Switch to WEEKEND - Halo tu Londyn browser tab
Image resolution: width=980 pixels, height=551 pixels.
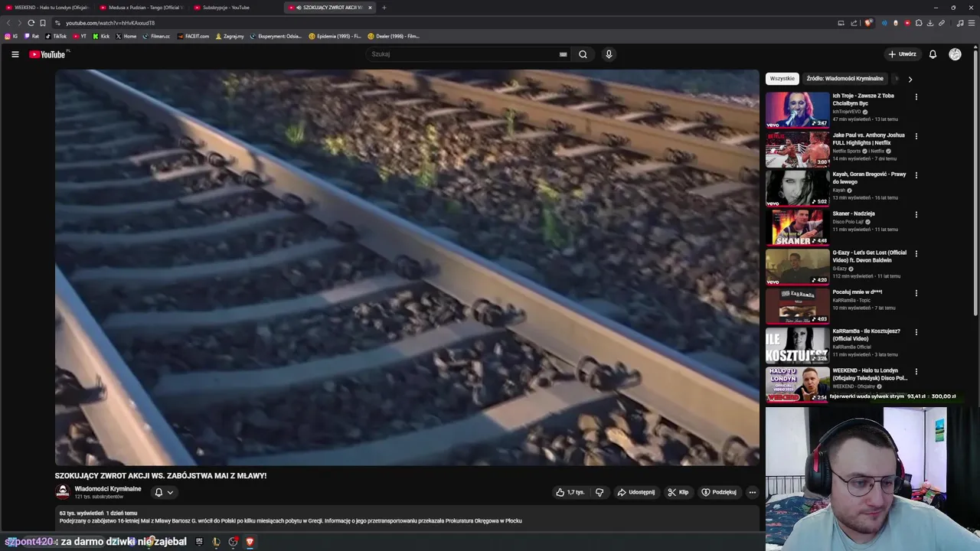click(x=47, y=8)
